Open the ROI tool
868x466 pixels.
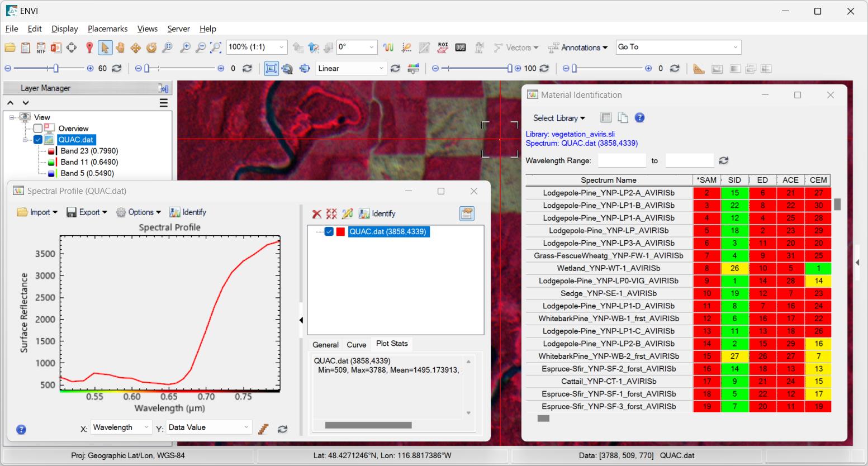[443, 47]
